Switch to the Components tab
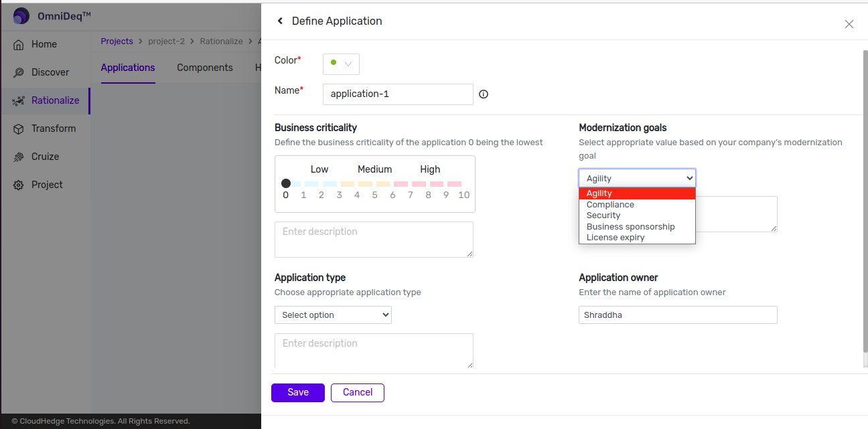The width and height of the screenshot is (868, 429). [x=205, y=68]
